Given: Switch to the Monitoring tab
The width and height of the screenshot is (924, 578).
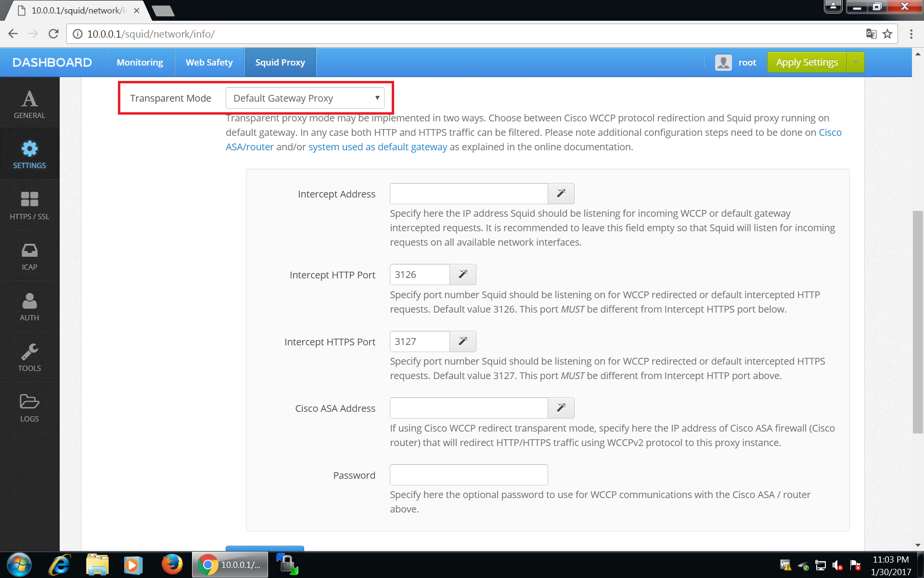Looking at the screenshot, I should pyautogui.click(x=140, y=63).
